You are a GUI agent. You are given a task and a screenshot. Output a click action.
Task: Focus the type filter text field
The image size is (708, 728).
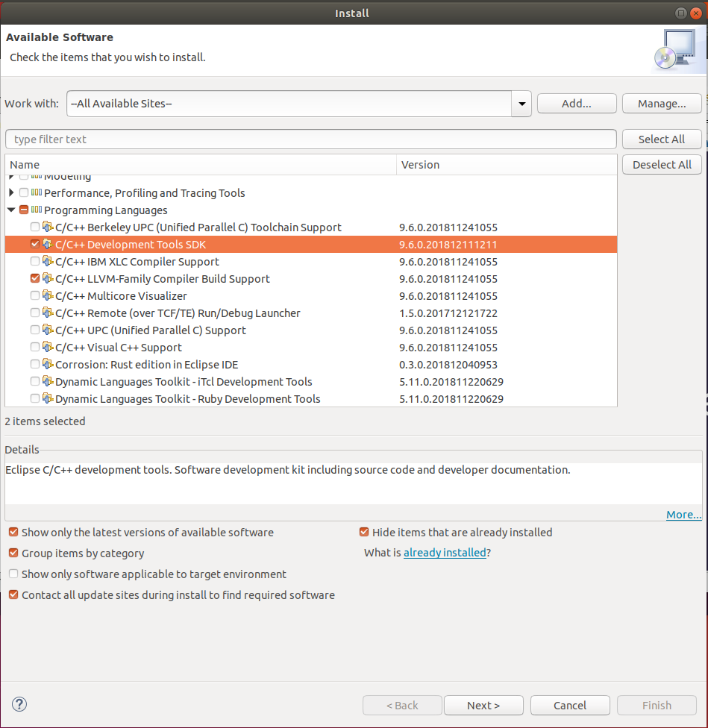[x=310, y=139]
